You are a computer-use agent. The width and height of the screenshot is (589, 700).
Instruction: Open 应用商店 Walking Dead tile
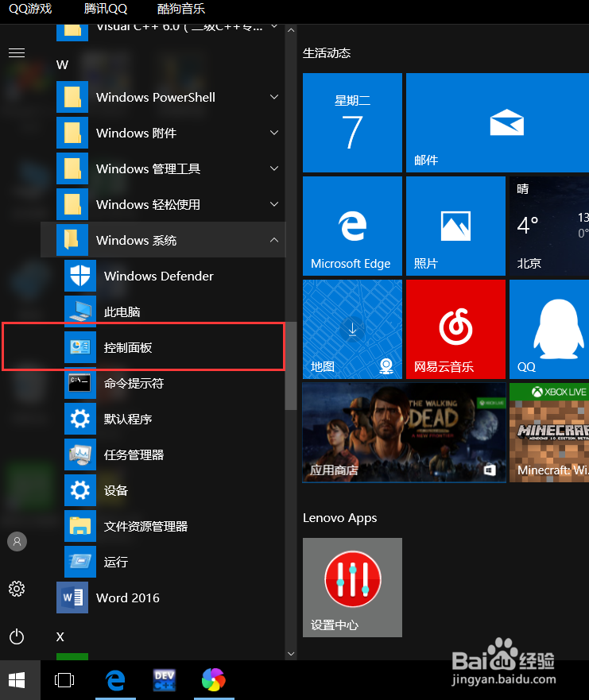tap(404, 432)
